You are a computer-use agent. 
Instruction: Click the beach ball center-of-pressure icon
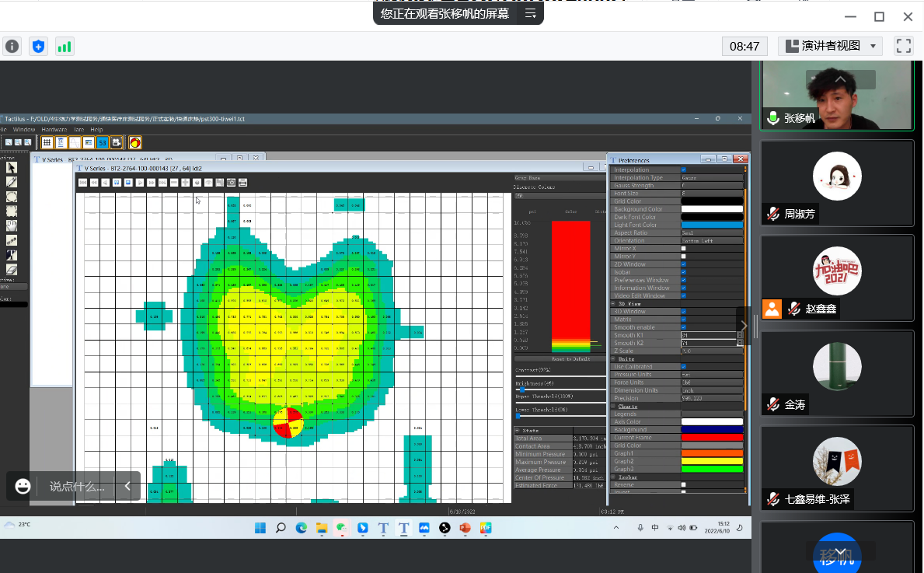(x=135, y=142)
